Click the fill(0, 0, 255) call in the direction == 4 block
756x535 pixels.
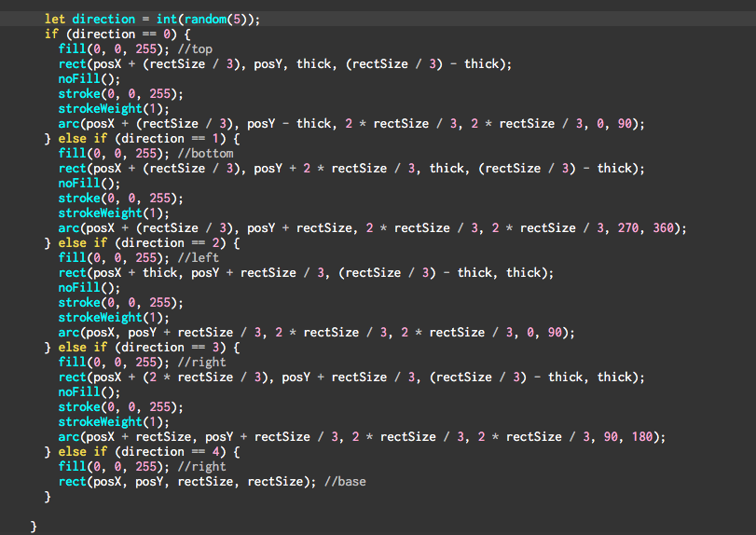[x=114, y=467]
